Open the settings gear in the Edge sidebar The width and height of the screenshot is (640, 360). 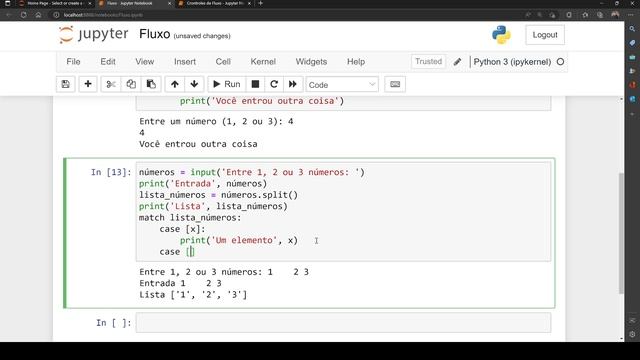pos(632,334)
